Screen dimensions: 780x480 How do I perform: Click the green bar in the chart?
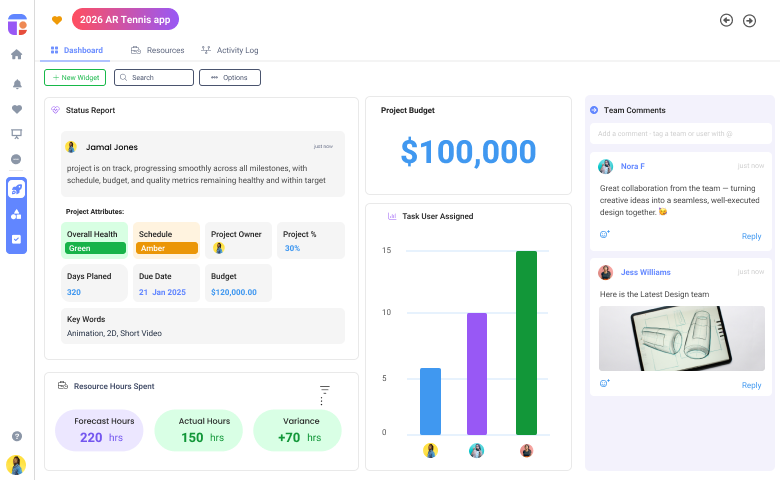(x=526, y=342)
